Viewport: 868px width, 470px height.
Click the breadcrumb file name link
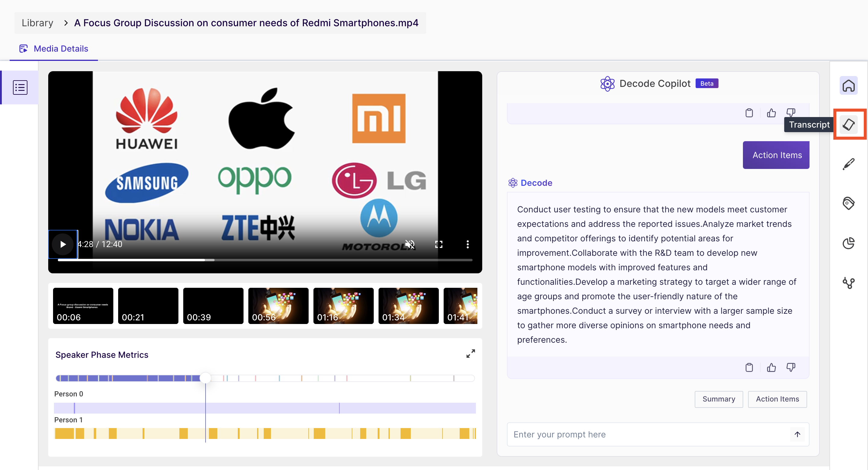pyautogui.click(x=246, y=23)
